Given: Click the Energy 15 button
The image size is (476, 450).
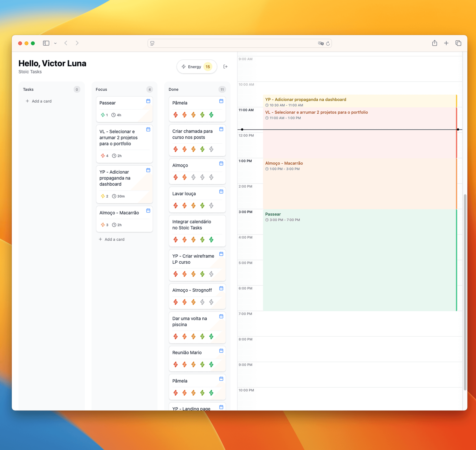Looking at the screenshot, I should 197,67.
